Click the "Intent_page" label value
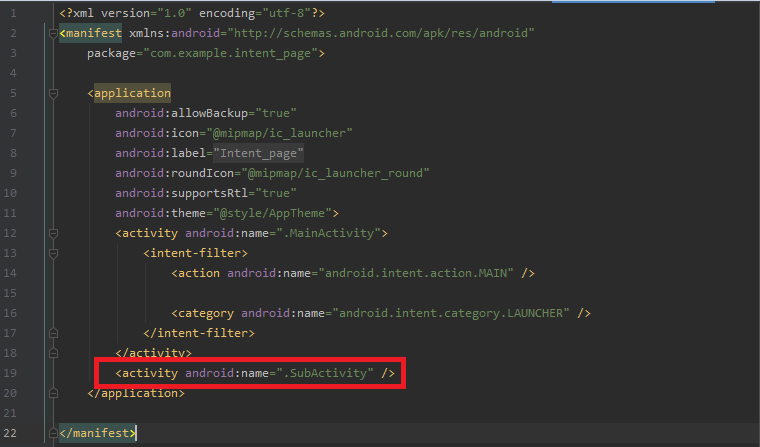This screenshot has width=760, height=447. coord(258,153)
